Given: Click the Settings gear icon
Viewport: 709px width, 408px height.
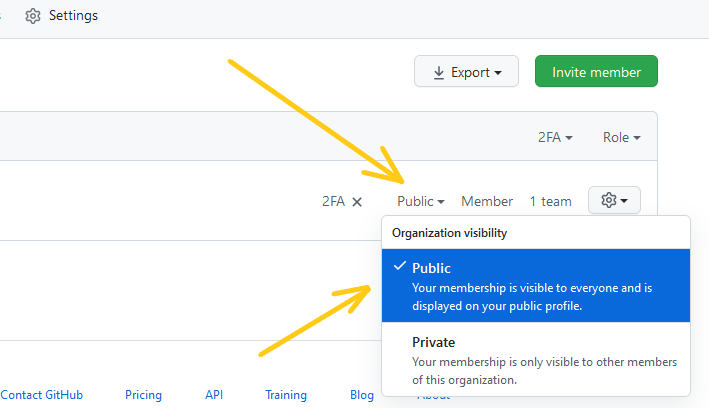Looking at the screenshot, I should coord(33,17).
